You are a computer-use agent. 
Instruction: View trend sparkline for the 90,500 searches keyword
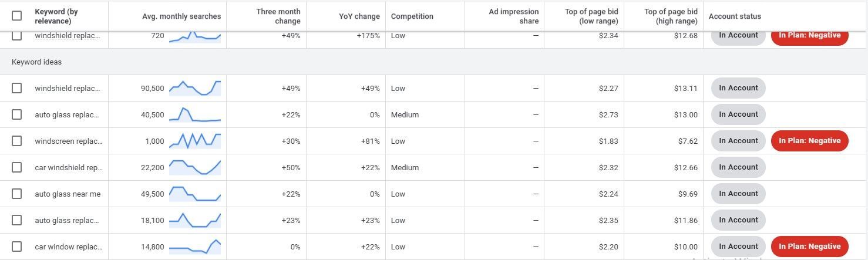195,88
